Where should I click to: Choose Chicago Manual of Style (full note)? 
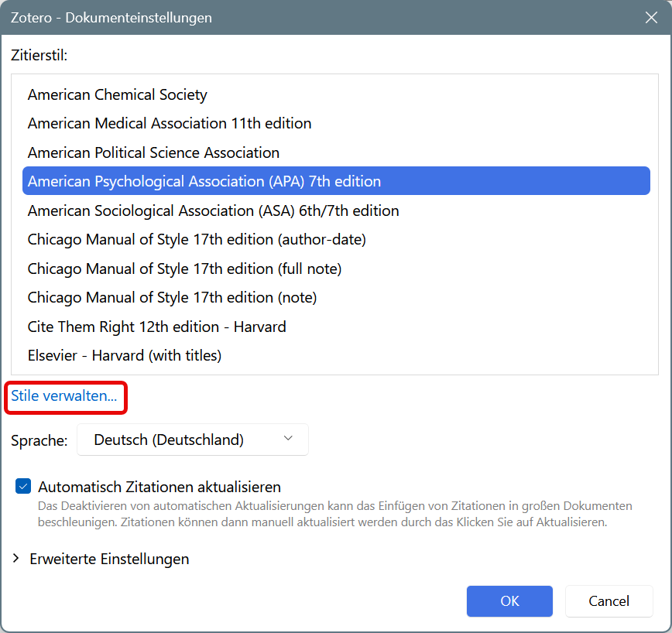tap(336, 269)
